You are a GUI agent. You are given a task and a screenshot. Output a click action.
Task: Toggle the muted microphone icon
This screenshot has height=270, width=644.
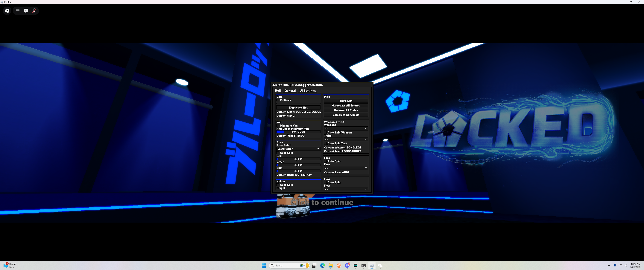coord(34,10)
